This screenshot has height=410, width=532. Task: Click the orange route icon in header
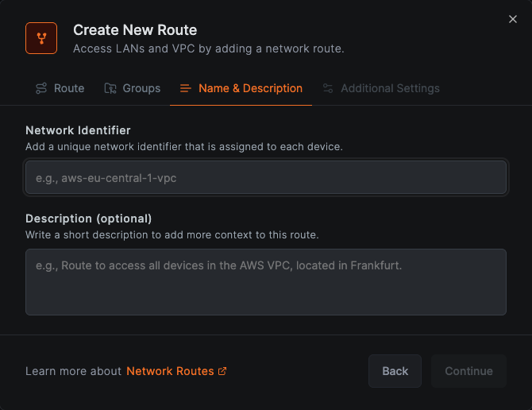[x=41, y=38]
